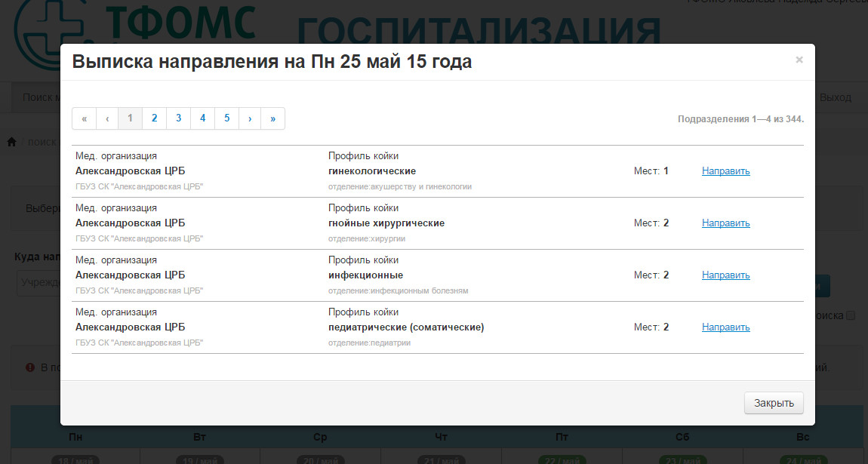868x464 pixels.
Task: Select педиатрические (соматические) profile text
Action: [x=406, y=327]
